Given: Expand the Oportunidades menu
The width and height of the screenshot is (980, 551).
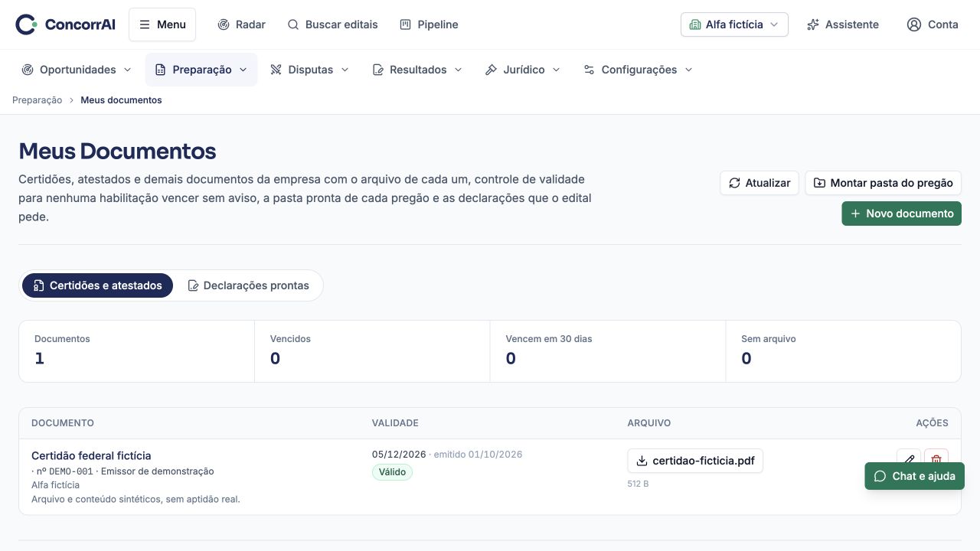Looking at the screenshot, I should (77, 70).
